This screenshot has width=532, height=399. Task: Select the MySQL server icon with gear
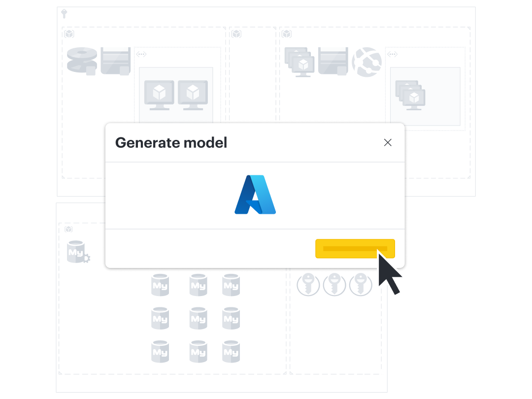click(x=78, y=252)
